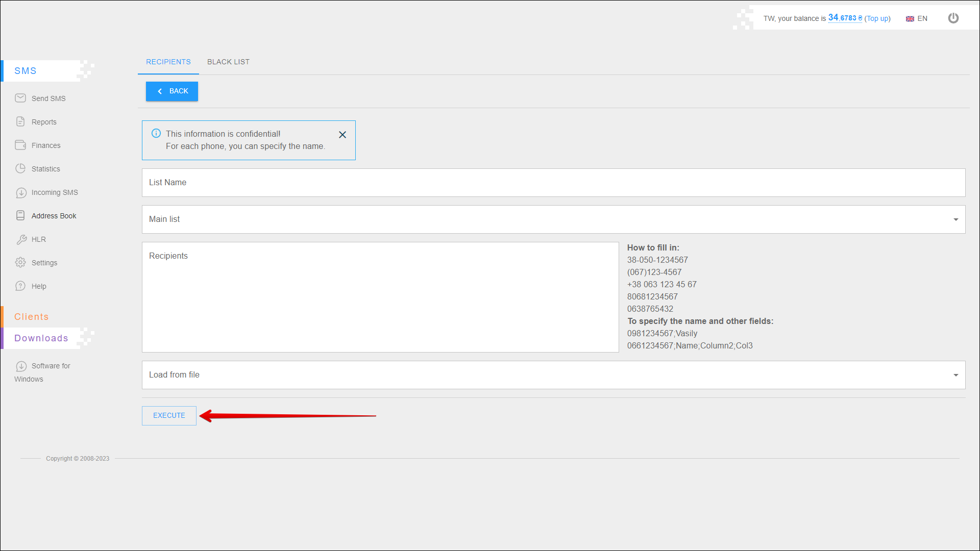Open the EN language selector
This screenshot has width=980, height=551.
tap(917, 18)
